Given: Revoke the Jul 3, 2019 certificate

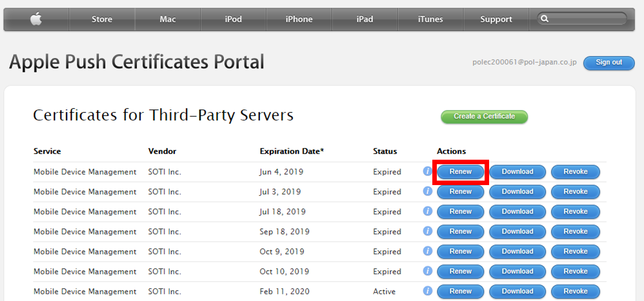Looking at the screenshot, I should point(575,192).
